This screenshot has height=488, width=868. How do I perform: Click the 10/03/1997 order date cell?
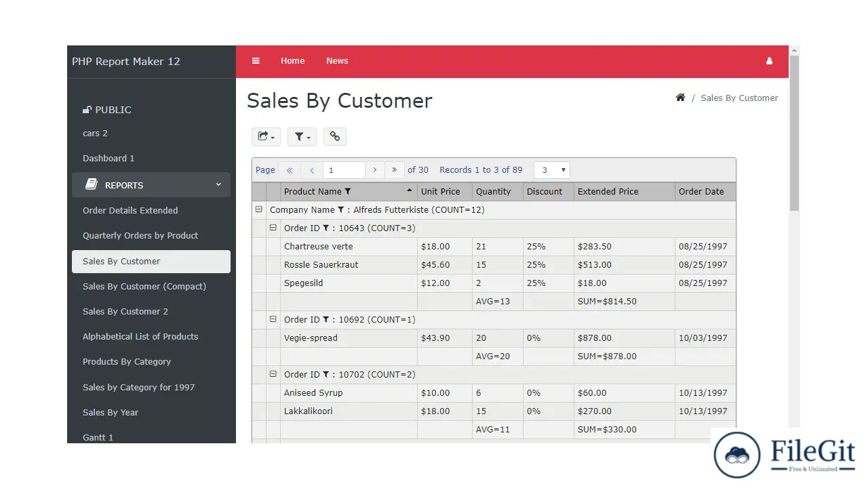(x=705, y=338)
